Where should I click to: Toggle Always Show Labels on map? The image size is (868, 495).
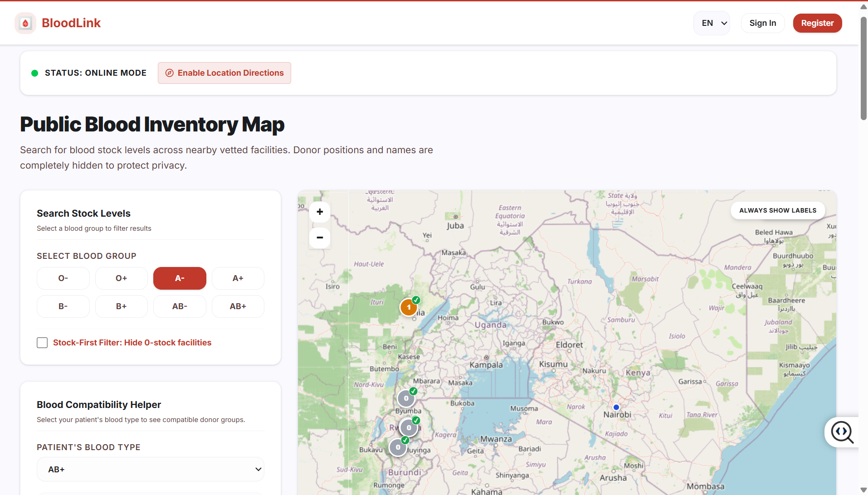(x=778, y=210)
